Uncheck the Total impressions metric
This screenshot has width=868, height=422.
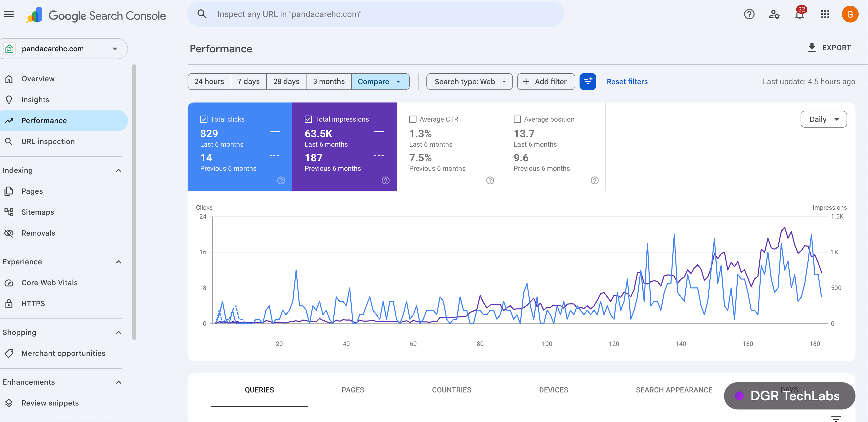[x=308, y=119]
